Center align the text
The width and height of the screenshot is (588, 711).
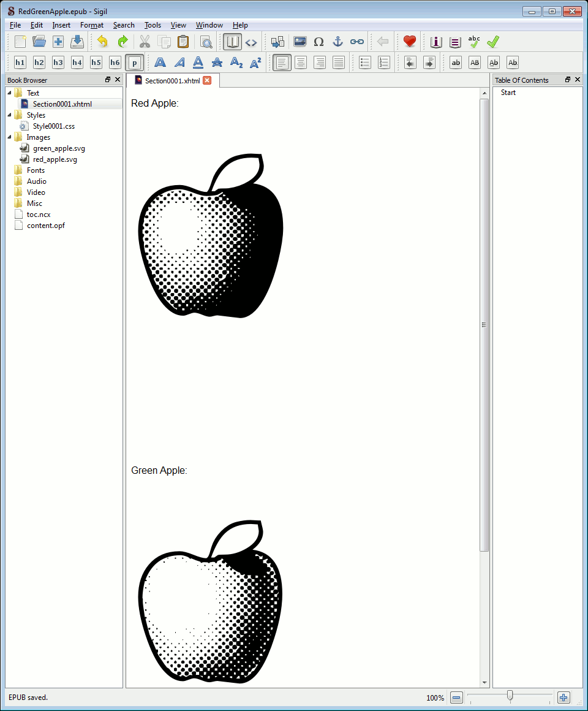tap(301, 63)
